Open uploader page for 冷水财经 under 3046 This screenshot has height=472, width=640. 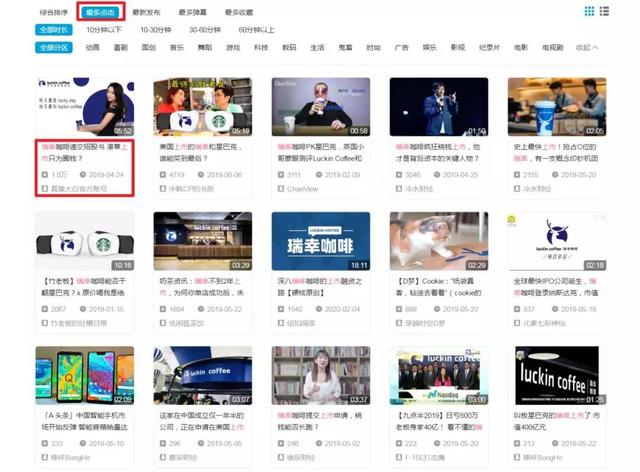pyautogui.click(x=419, y=189)
